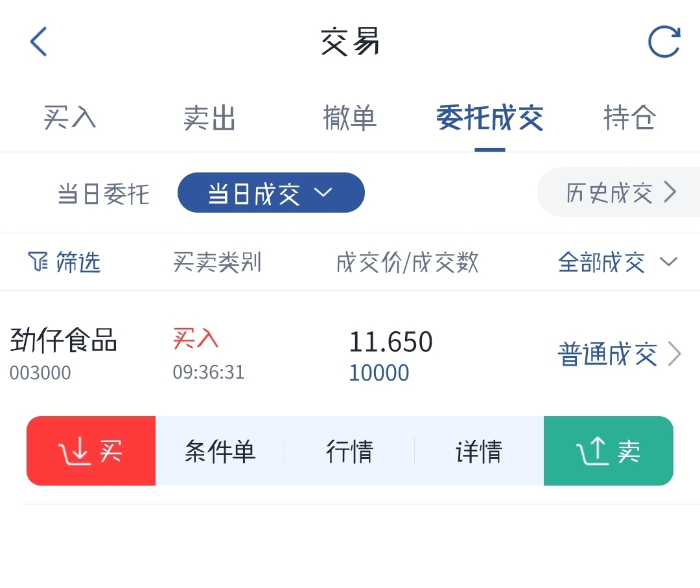Viewport: 700px width, 588px height.
Task: Tap the back arrow icon
Action: 39,42
